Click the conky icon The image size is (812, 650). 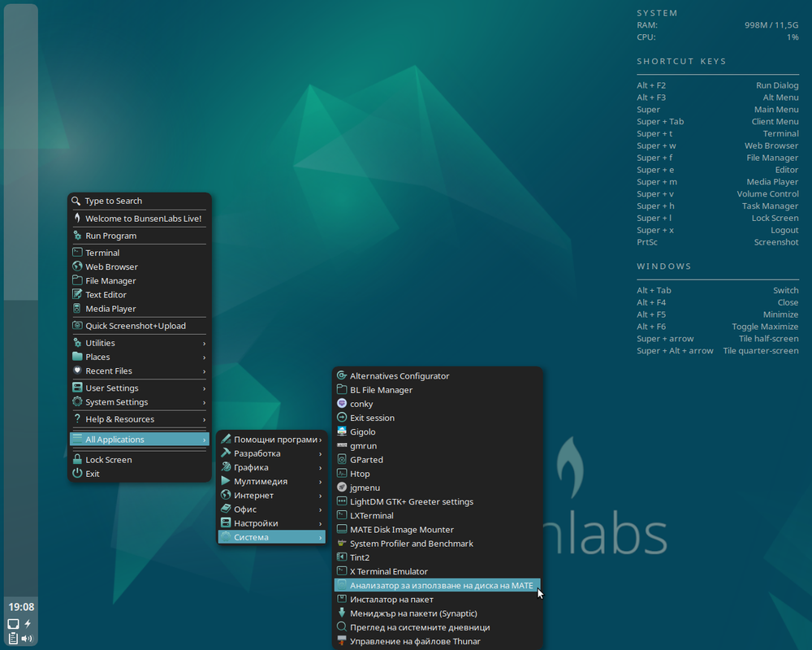(342, 403)
